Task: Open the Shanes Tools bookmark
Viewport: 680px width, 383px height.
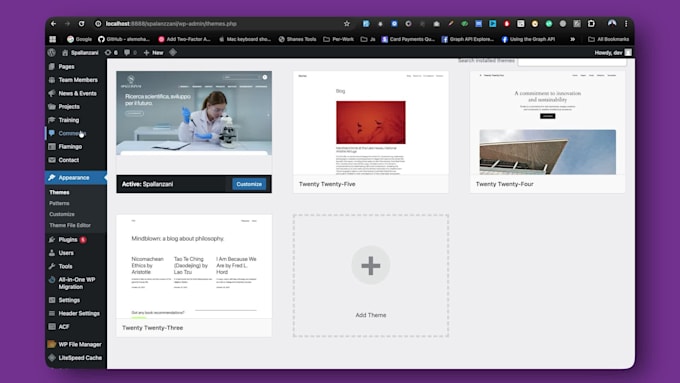Action: tap(298, 39)
